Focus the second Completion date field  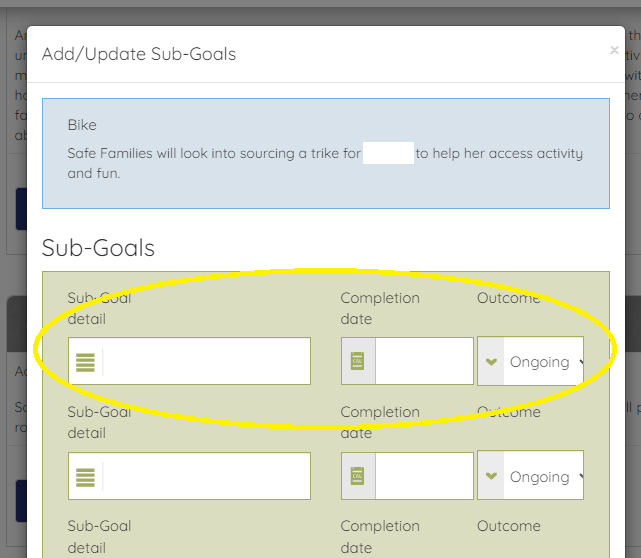click(424, 477)
